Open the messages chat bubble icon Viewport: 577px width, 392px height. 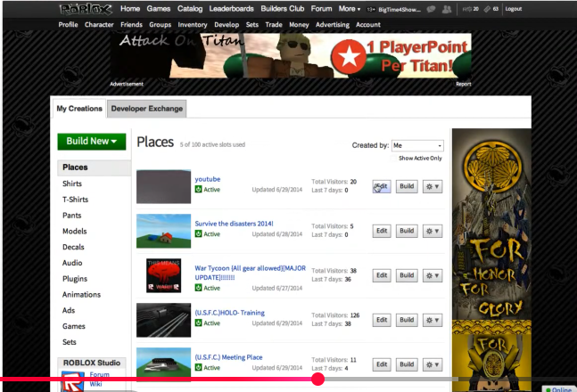tap(431, 9)
